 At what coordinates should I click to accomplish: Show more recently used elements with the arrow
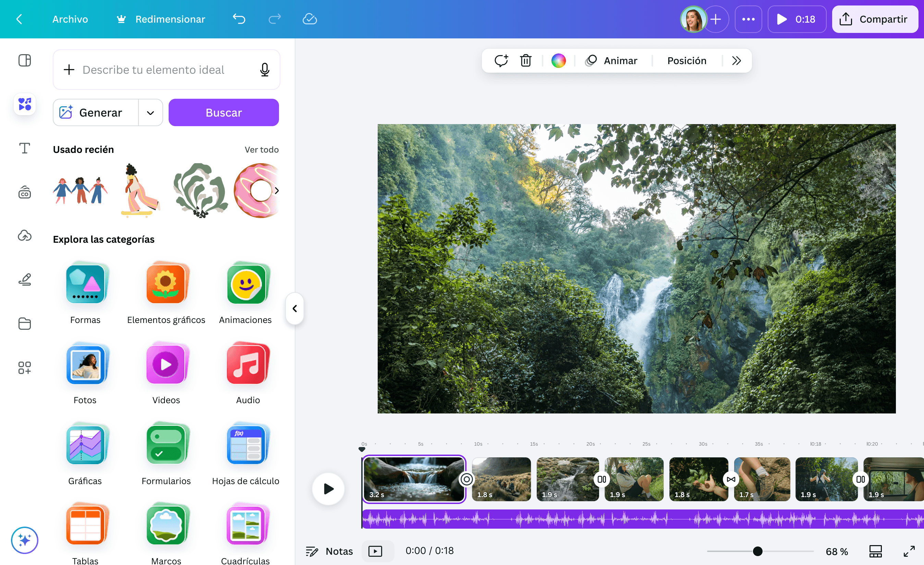[277, 191]
